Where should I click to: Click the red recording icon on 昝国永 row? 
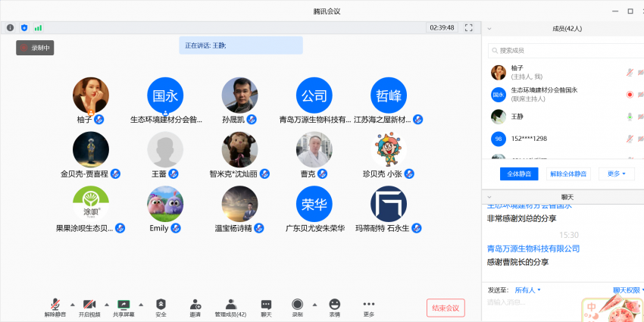pyautogui.click(x=630, y=95)
